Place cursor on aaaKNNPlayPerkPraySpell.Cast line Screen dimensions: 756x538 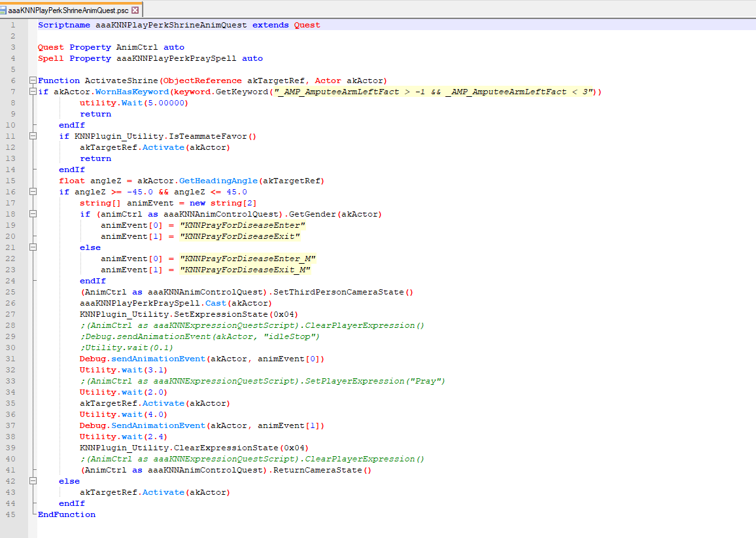click(175, 303)
